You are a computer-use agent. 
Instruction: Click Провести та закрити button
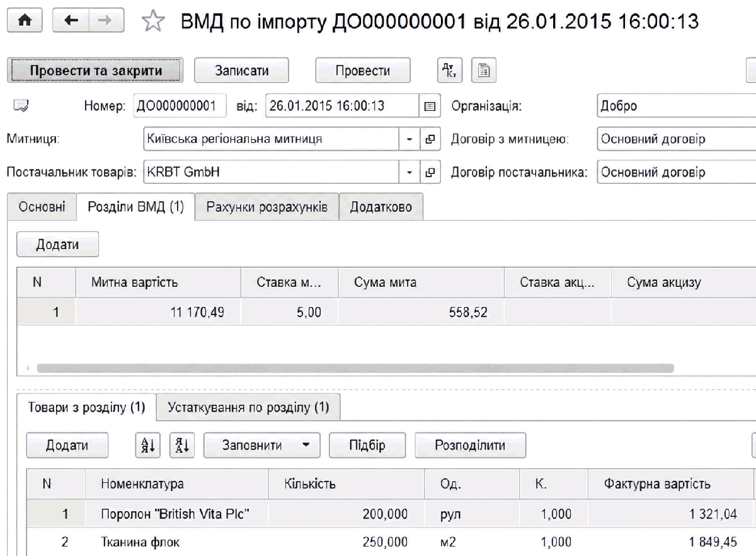[95, 71]
